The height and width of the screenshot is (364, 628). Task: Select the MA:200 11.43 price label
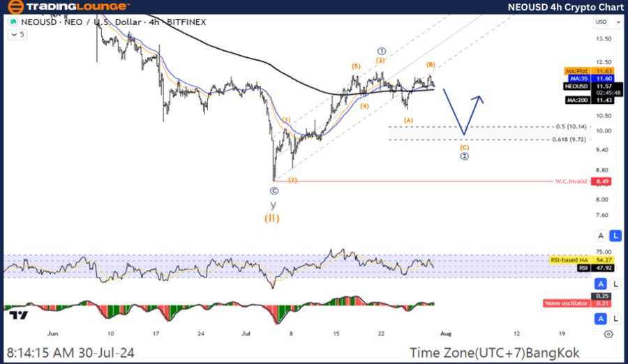[x=589, y=100]
